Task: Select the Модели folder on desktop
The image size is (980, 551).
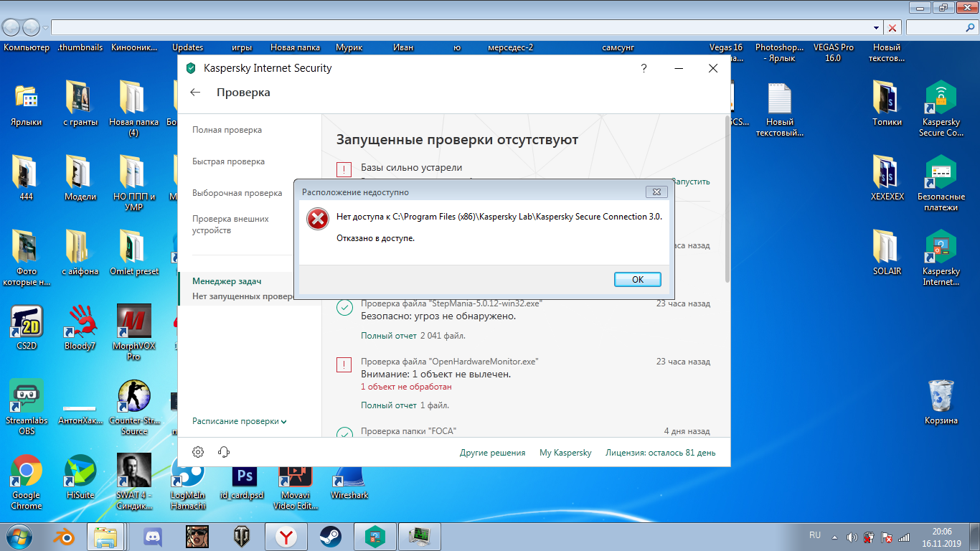Action: click(x=80, y=179)
